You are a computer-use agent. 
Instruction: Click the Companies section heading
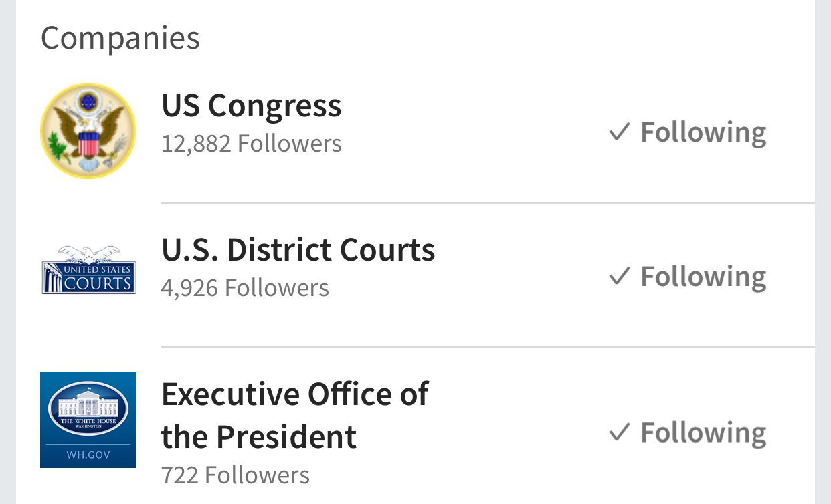[x=120, y=37]
